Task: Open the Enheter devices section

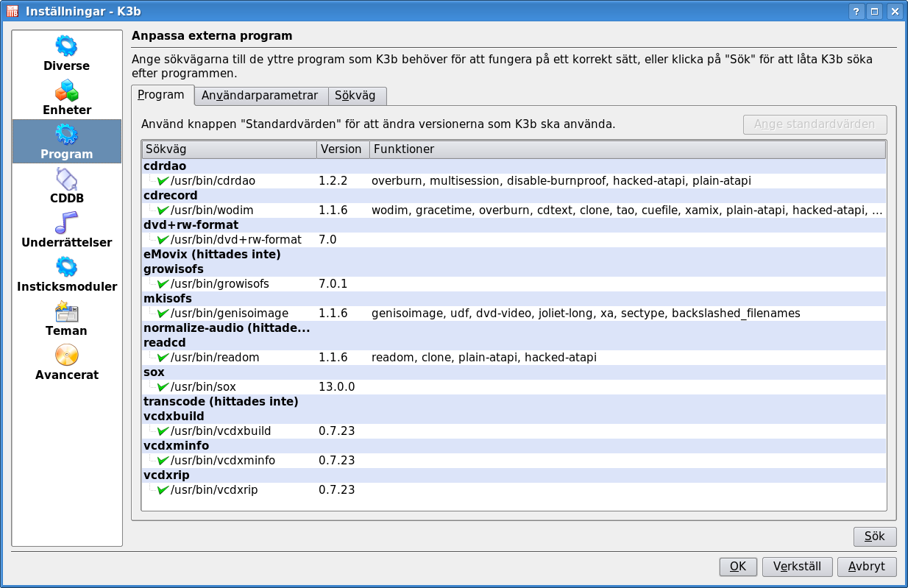Action: 66,97
